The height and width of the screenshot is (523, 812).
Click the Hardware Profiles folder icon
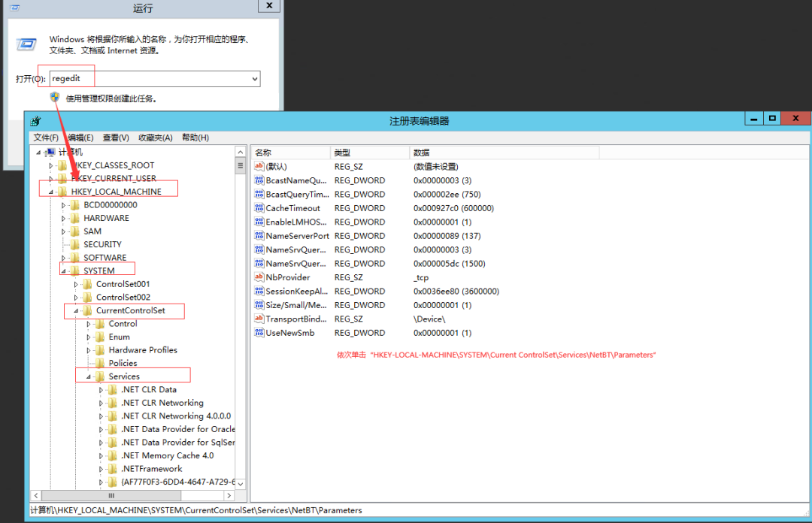pos(99,350)
